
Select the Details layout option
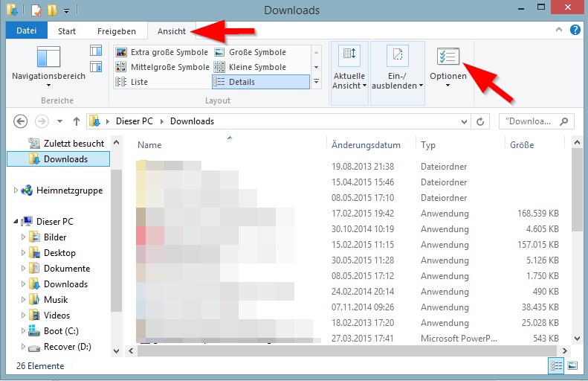(260, 82)
